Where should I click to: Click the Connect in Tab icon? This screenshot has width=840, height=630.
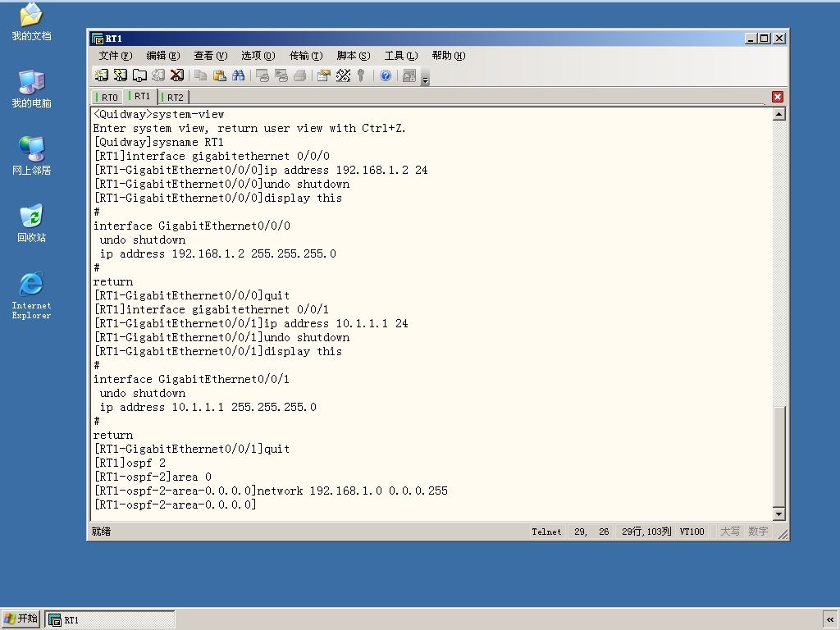tap(139, 75)
